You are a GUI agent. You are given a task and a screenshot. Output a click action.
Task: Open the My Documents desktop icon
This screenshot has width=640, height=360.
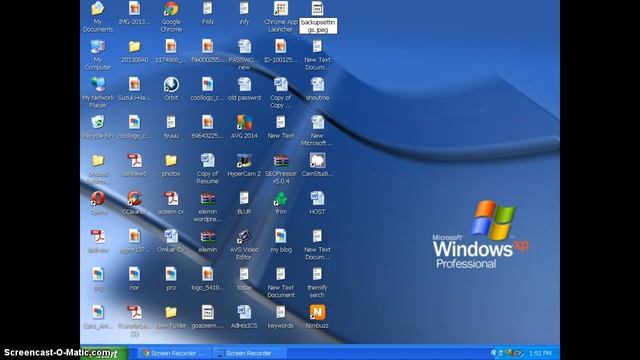coord(98,8)
